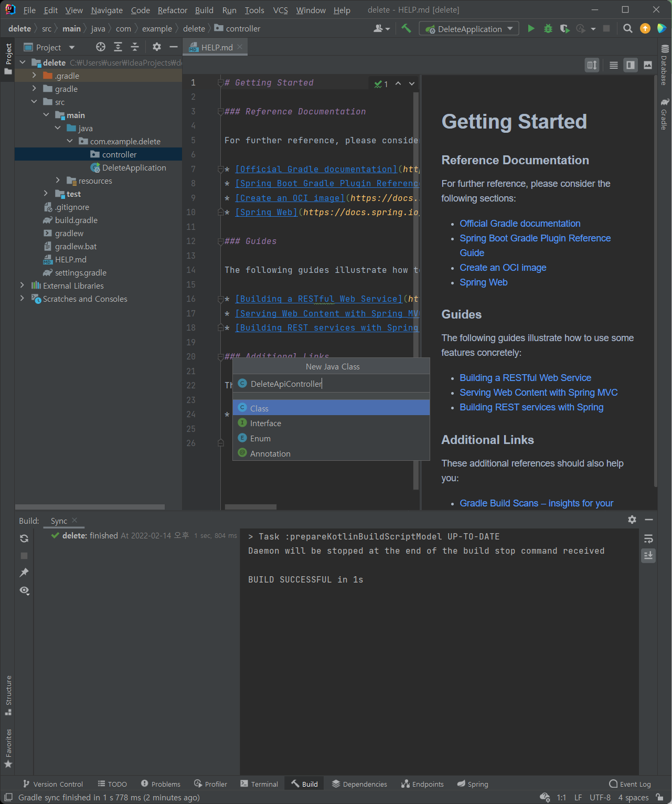Build project with hammer icon
This screenshot has width=672, height=804.
[x=406, y=28]
